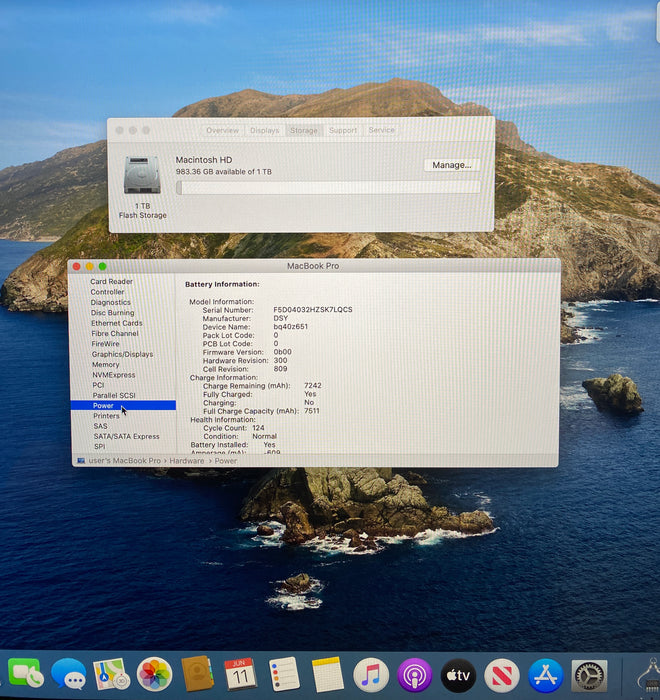This screenshot has height=700, width=660.
Task: Click the Device Name value bq40z651
Action: [290, 326]
